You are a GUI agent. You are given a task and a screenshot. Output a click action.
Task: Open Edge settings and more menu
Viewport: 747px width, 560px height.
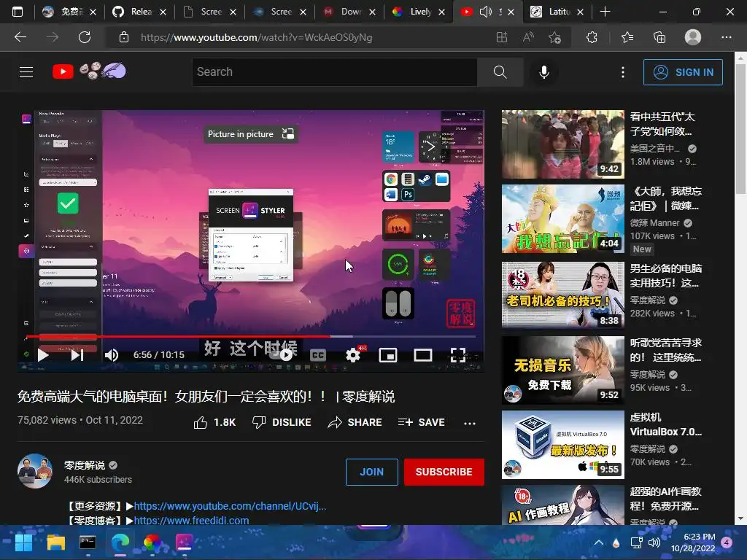pyautogui.click(x=726, y=37)
